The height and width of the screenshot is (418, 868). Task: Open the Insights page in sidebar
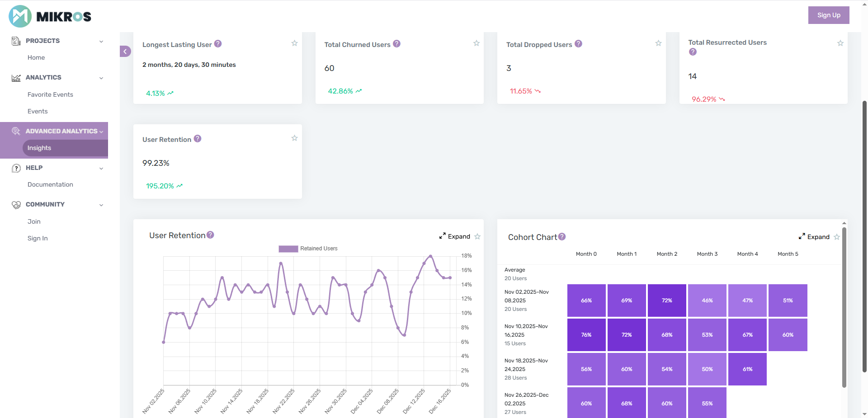pyautogui.click(x=39, y=148)
